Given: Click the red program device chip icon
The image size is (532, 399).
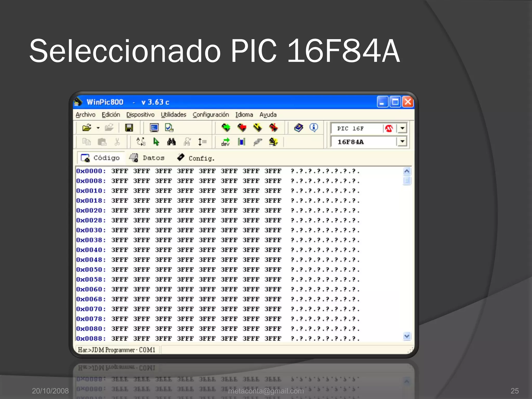Looking at the screenshot, I should [x=242, y=128].
